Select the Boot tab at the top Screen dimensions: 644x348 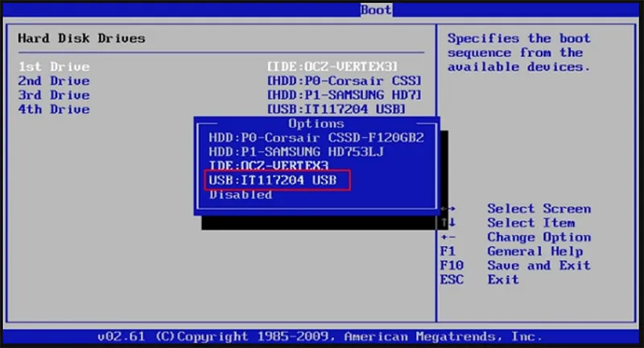376,10
